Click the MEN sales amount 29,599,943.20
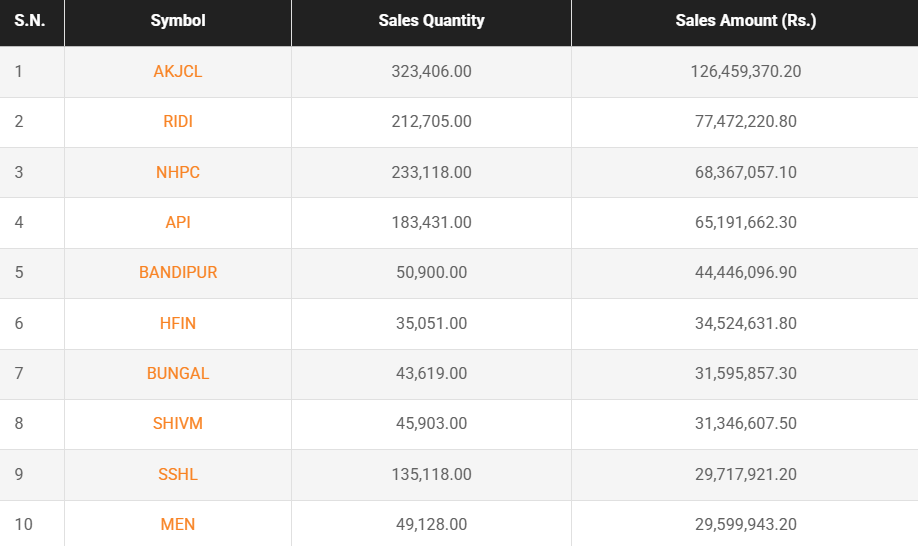 coord(745,524)
